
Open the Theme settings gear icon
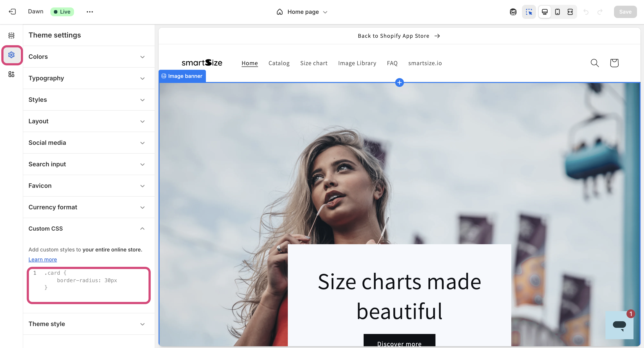pos(11,55)
